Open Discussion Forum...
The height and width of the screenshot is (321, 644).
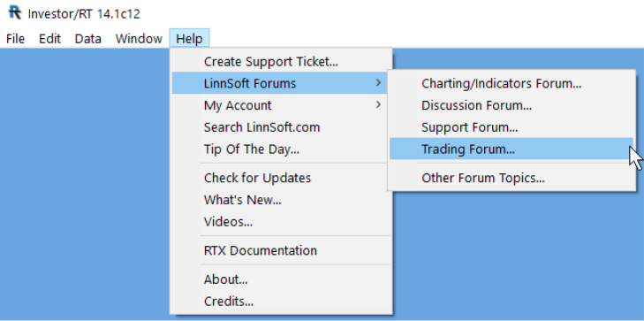point(511,105)
